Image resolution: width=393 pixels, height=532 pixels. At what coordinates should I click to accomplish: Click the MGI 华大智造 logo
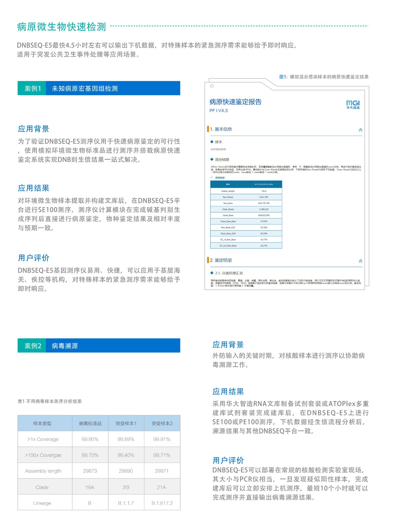point(353,105)
